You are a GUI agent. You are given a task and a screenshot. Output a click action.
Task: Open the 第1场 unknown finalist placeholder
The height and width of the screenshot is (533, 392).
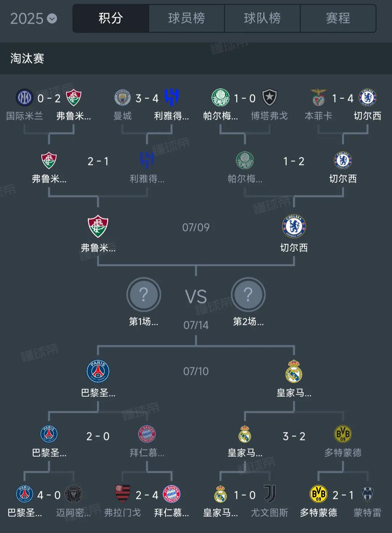click(x=144, y=294)
